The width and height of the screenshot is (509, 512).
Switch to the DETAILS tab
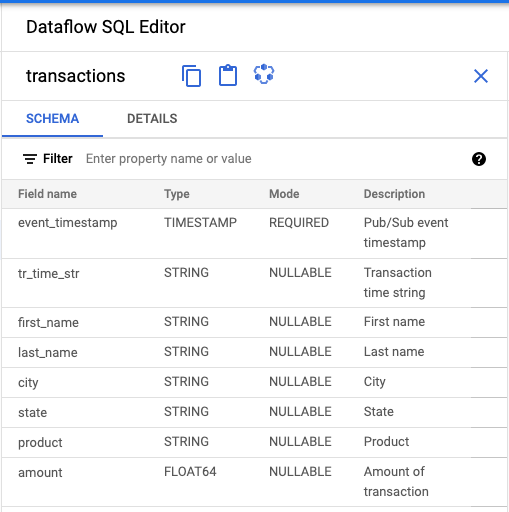(x=152, y=119)
